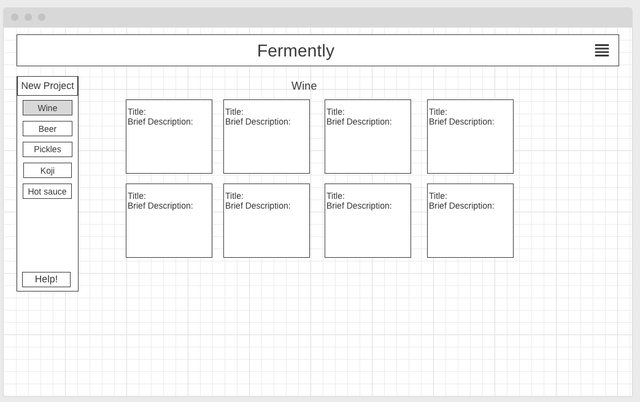Click the Help! button
Screen dimensions: 640x402
[46, 279]
